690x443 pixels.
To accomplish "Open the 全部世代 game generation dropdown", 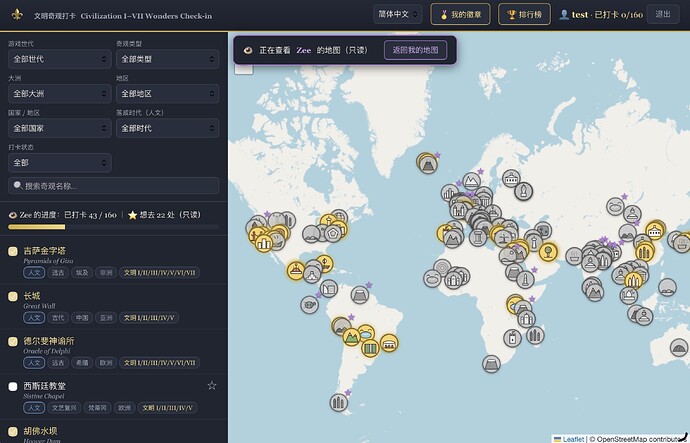I will pos(59,59).
